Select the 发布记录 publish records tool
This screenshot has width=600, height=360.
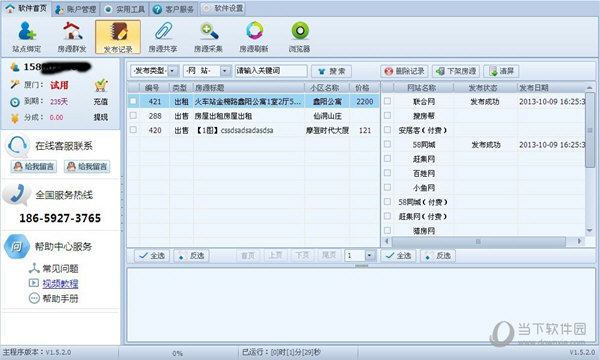(x=118, y=37)
